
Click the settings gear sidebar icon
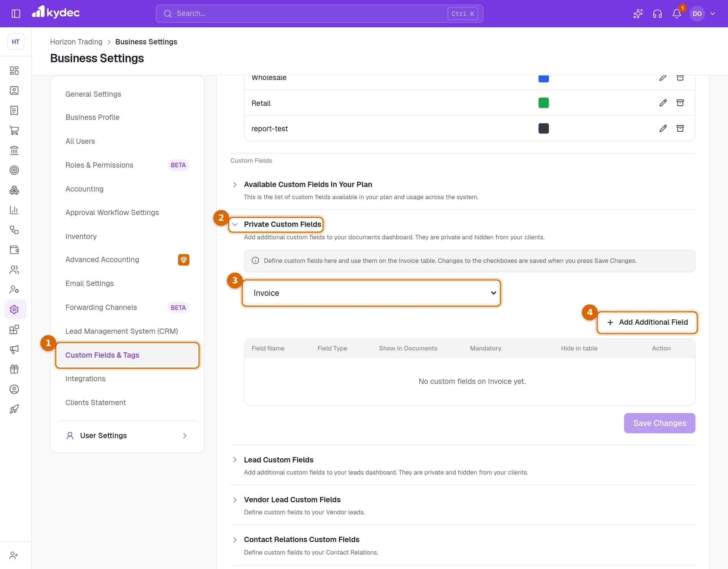(x=14, y=310)
